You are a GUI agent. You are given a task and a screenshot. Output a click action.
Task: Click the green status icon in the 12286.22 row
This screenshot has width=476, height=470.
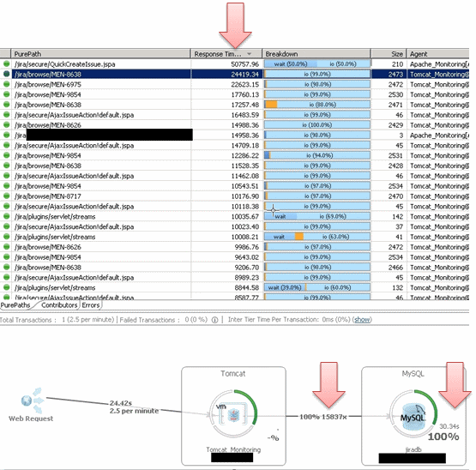pos(6,155)
